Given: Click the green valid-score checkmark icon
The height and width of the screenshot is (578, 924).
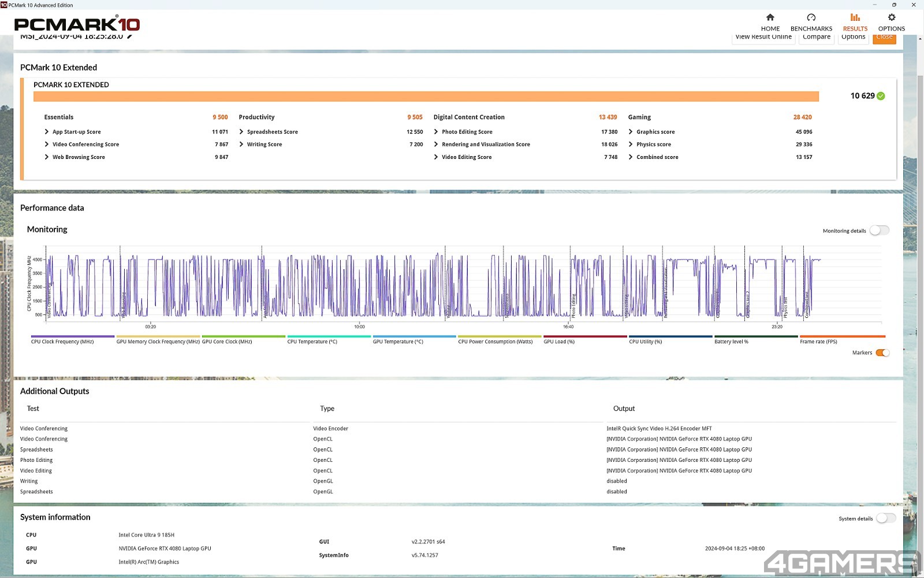Looking at the screenshot, I should 881,96.
